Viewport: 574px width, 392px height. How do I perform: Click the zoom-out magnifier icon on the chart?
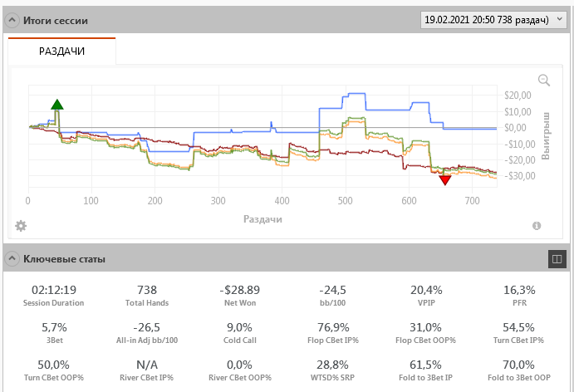pyautogui.click(x=543, y=81)
